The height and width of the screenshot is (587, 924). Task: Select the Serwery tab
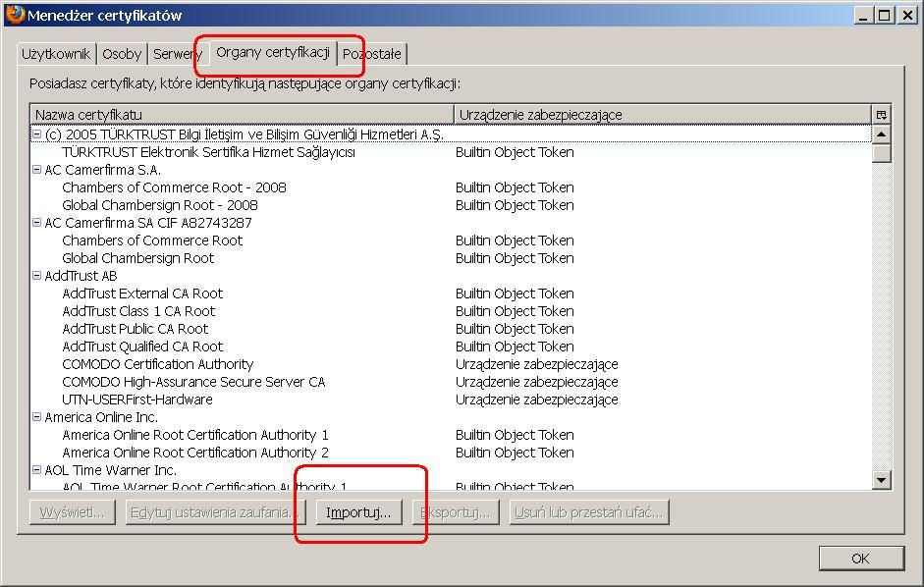[x=175, y=54]
